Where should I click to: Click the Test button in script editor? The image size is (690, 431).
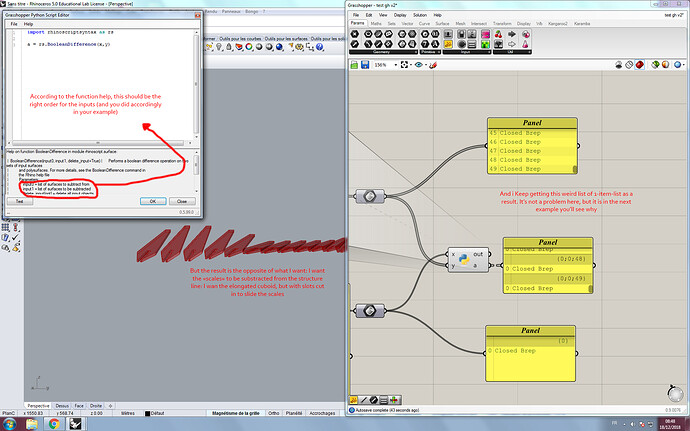point(20,201)
